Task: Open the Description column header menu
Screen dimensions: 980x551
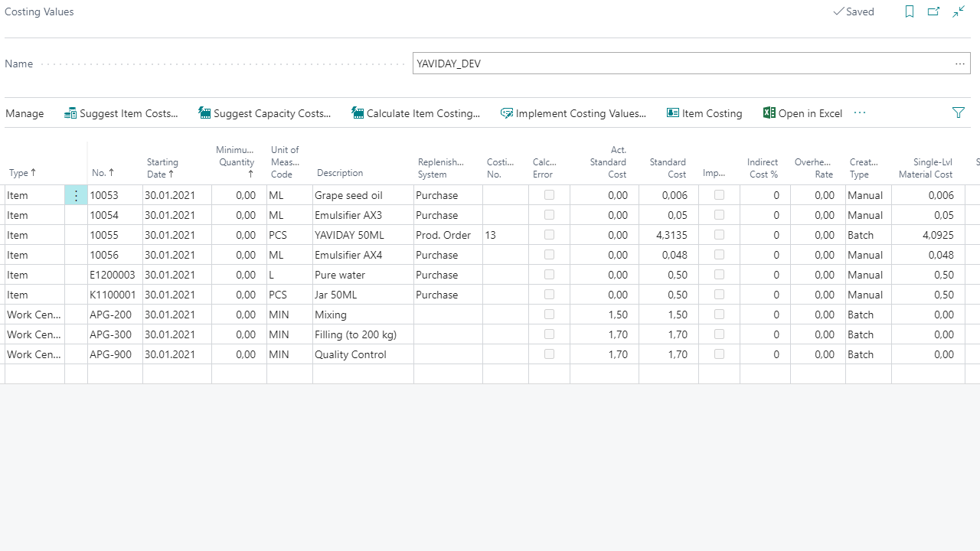Action: [x=340, y=174]
